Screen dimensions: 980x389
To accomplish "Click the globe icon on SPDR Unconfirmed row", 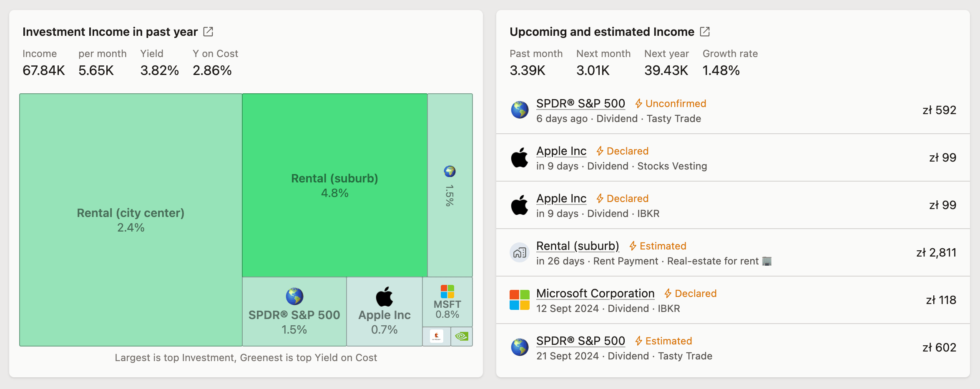I will (520, 110).
